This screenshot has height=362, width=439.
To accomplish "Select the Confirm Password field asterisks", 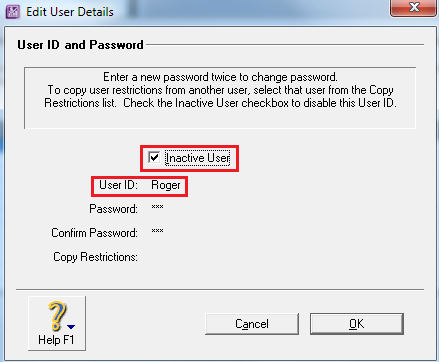I will click(157, 231).
